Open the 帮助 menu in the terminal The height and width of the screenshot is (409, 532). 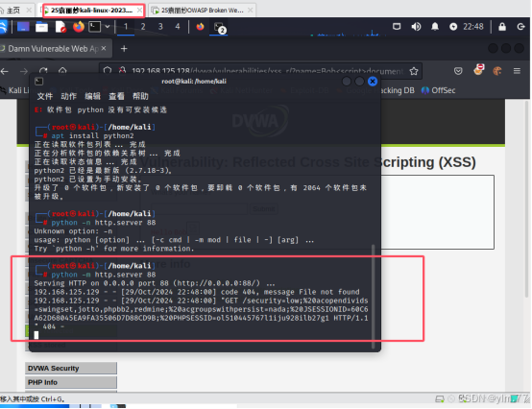click(x=140, y=96)
